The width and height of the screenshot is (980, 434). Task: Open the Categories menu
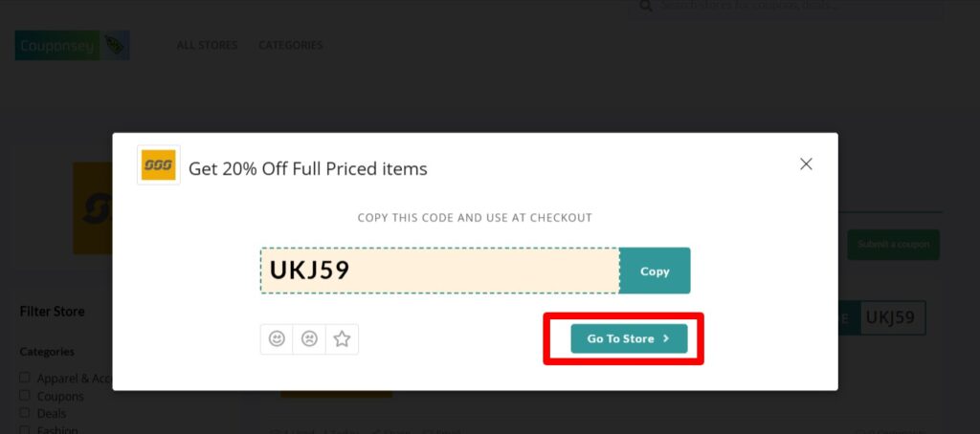coord(290,45)
